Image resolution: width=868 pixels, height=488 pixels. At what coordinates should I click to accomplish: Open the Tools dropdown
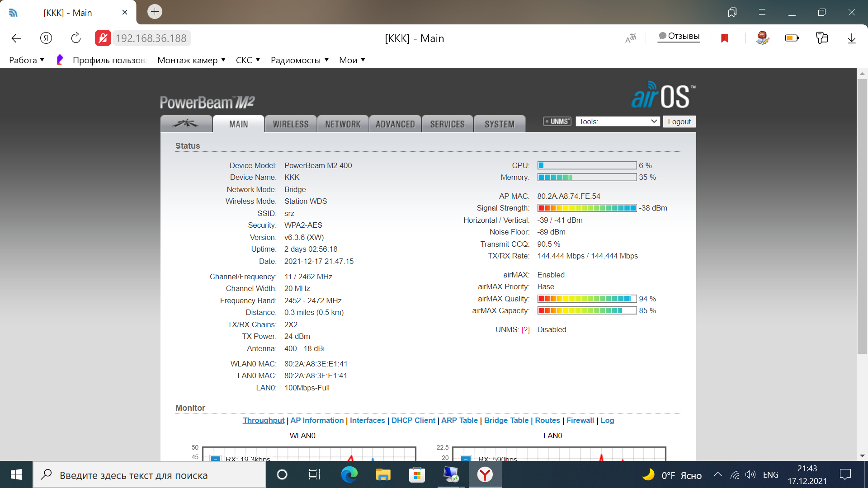coord(618,122)
